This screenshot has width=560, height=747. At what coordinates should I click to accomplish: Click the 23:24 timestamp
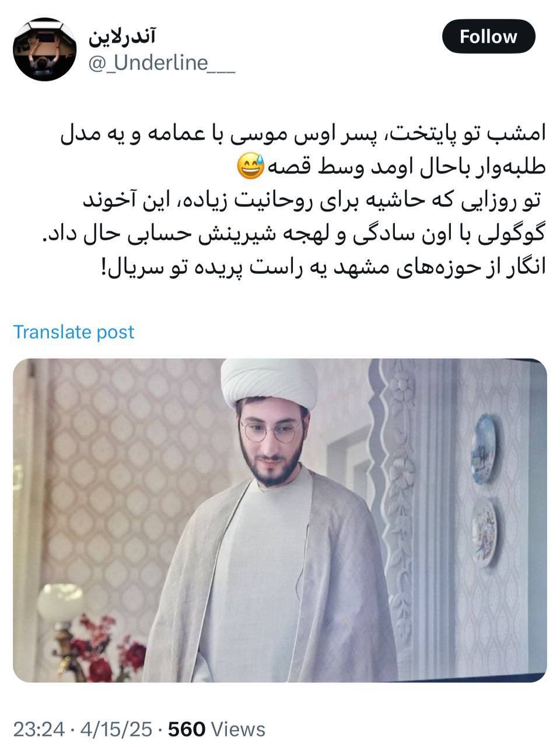pyautogui.click(x=38, y=729)
